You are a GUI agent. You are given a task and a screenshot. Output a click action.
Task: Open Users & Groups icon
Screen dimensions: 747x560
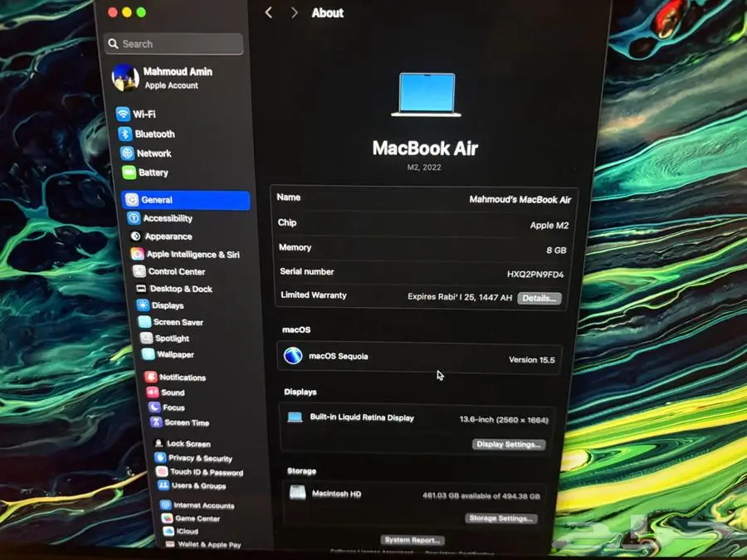[164, 485]
